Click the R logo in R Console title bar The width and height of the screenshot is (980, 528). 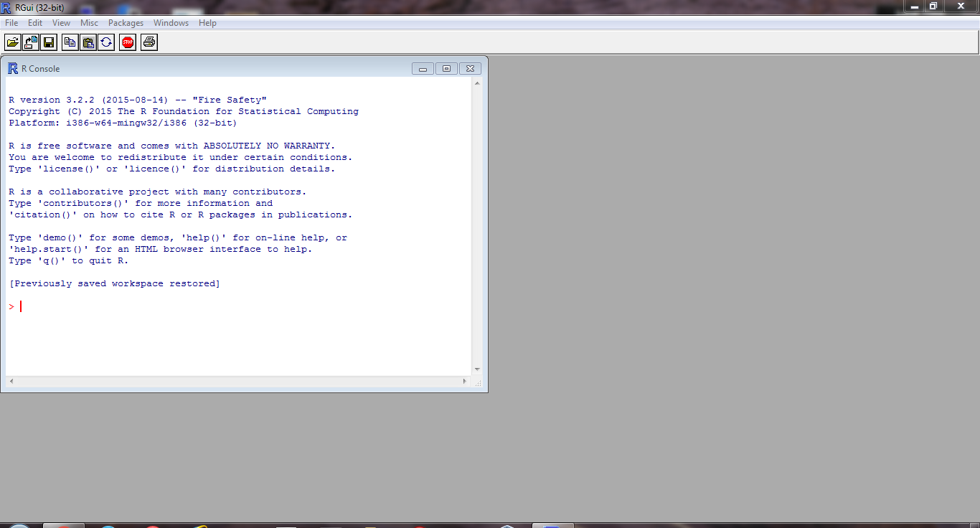pyautogui.click(x=13, y=68)
